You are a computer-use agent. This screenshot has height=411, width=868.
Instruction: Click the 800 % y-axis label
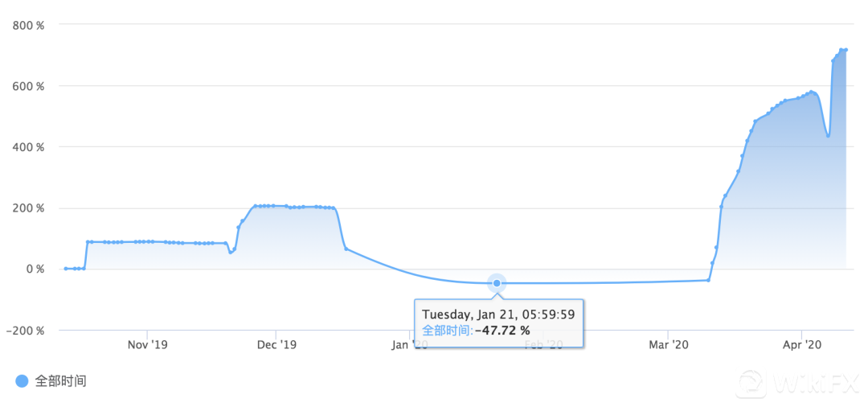pyautogui.click(x=28, y=25)
